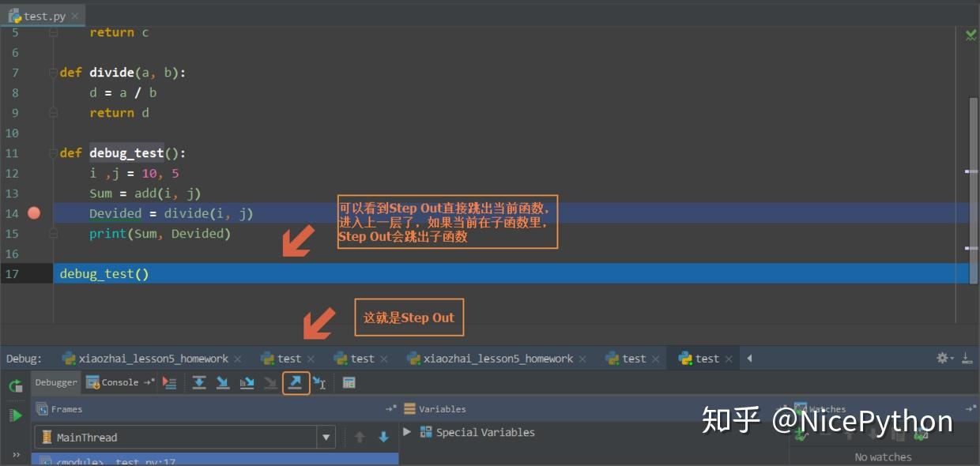
Task: Click the editor vertical scrollbar thumb
Action: coord(974,190)
